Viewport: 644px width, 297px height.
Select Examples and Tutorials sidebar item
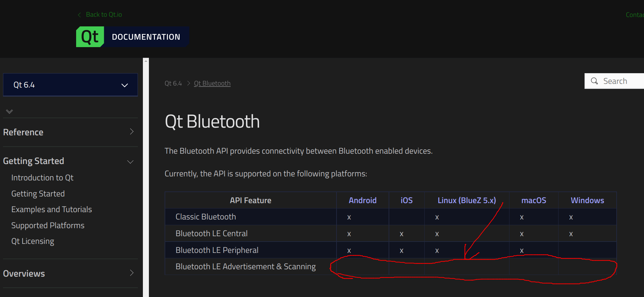tap(51, 209)
